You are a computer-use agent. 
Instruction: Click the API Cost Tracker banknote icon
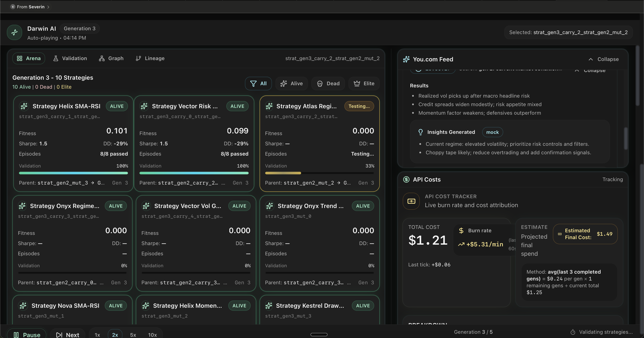[411, 201]
